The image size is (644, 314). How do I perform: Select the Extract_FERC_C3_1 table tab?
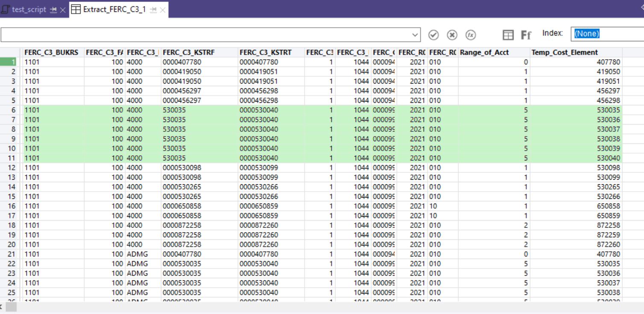coord(114,9)
